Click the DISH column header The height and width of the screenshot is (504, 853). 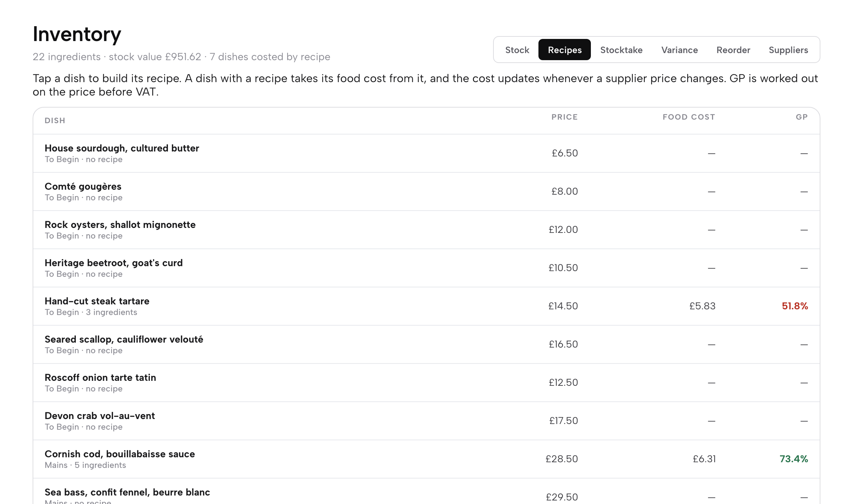(55, 121)
